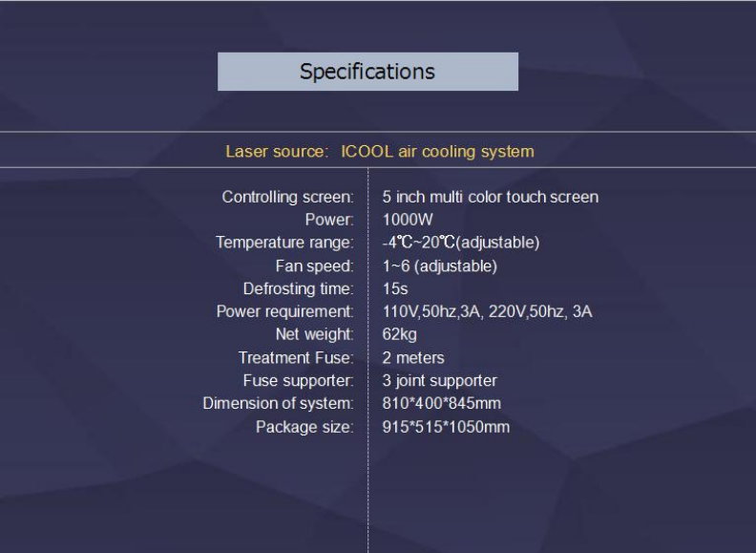
Task: Click the Defrosting time label
Action: point(299,288)
